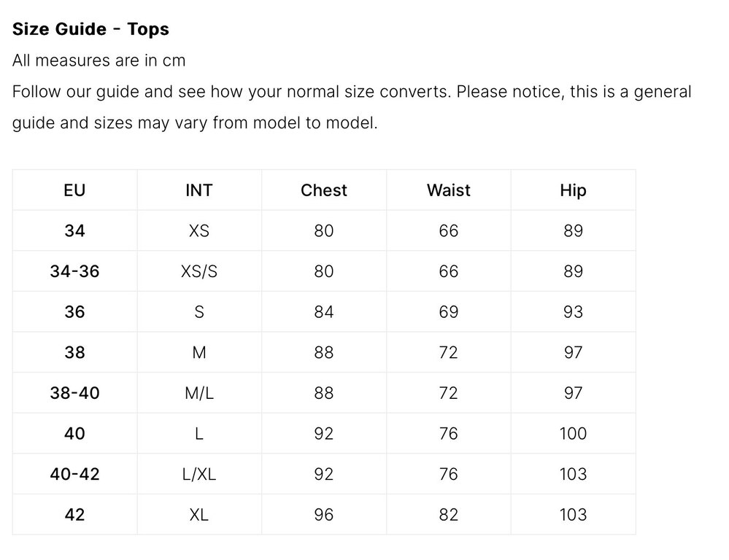729x560 pixels.
Task: Click the 'Size Guide - Tops' heading
Action: (90, 29)
